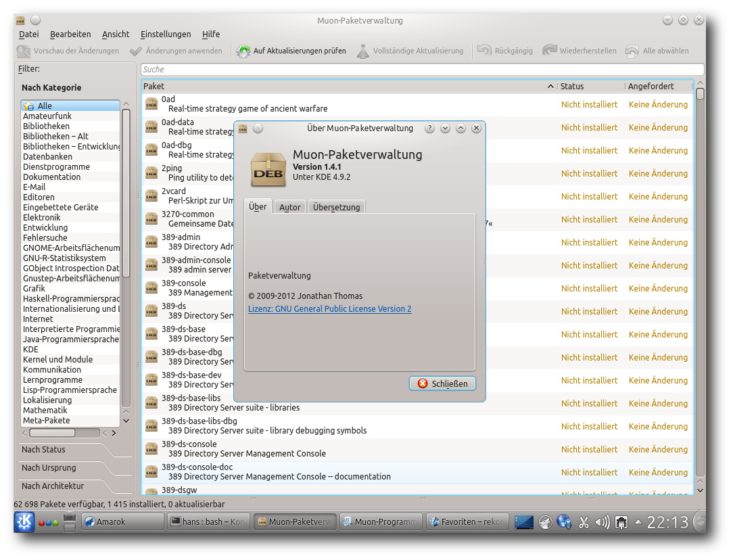
Task: Click the scissors Klipper tray icon
Action: pos(584,522)
